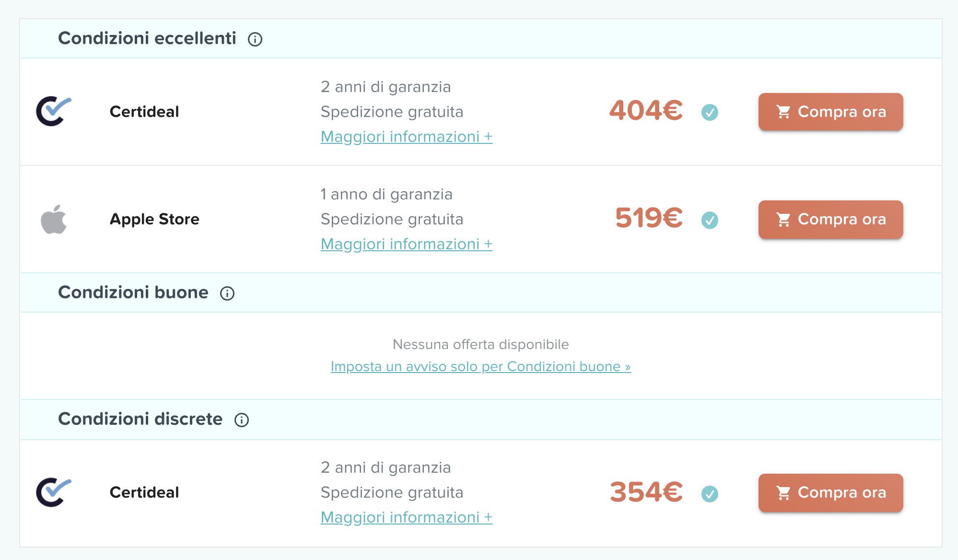Click the 519€ price
The height and width of the screenshot is (560, 958).
(x=649, y=218)
